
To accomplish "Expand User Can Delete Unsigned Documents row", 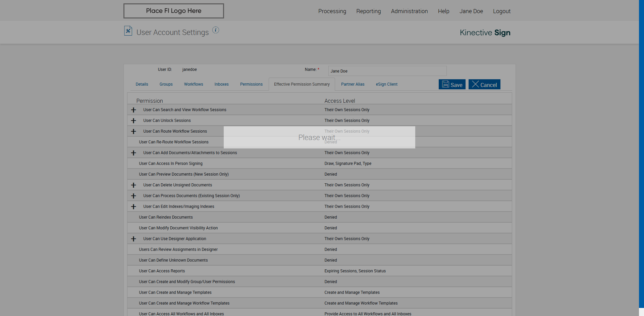I will tap(133, 185).
